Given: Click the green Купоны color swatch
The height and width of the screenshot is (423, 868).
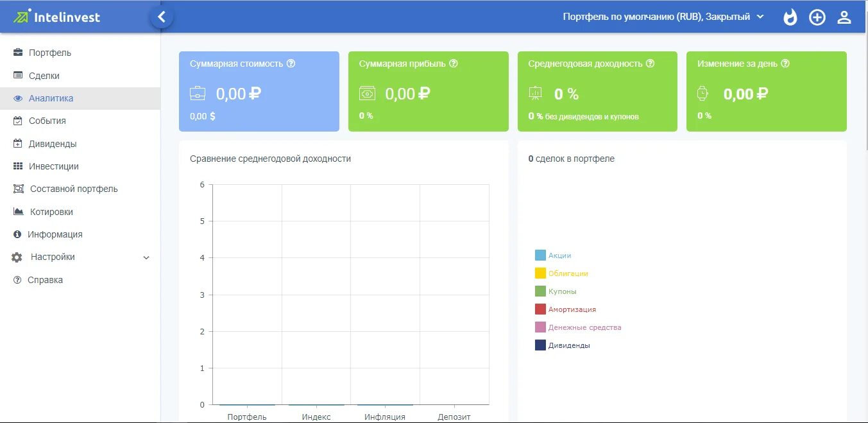Looking at the screenshot, I should (x=539, y=291).
